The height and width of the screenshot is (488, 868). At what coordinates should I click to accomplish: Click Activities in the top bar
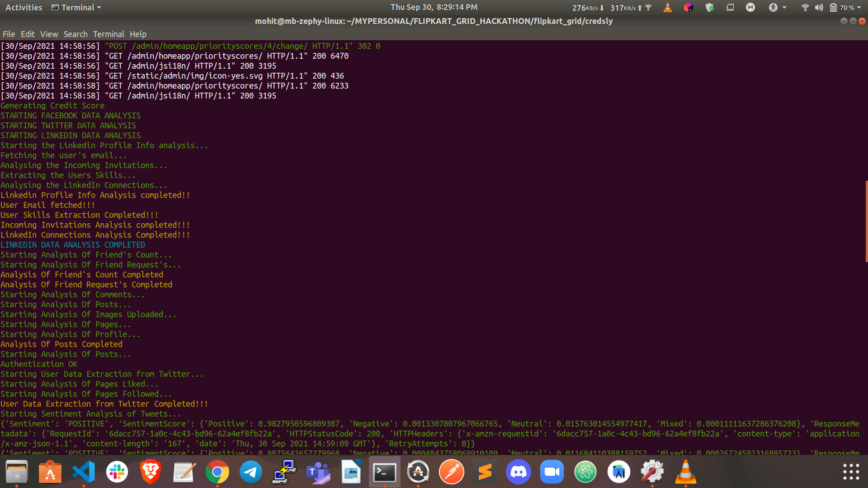tap(24, 7)
